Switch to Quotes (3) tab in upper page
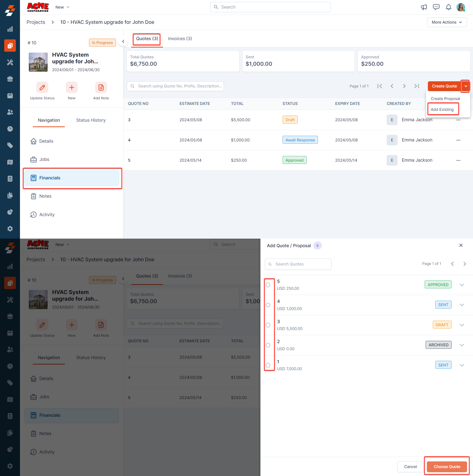473x476 pixels. 147,39
